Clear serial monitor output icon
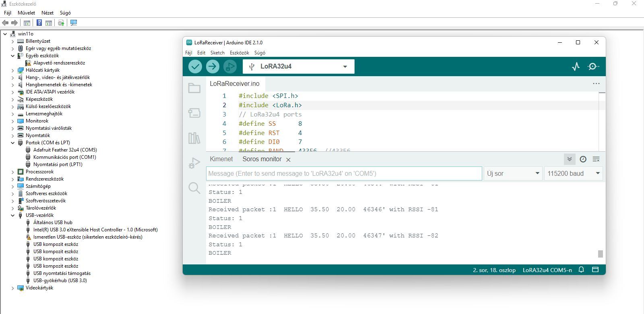This screenshot has width=644, height=314. pyautogui.click(x=596, y=159)
